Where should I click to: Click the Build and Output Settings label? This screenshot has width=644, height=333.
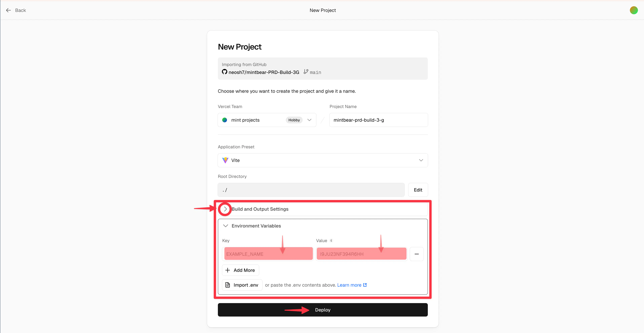click(x=260, y=209)
